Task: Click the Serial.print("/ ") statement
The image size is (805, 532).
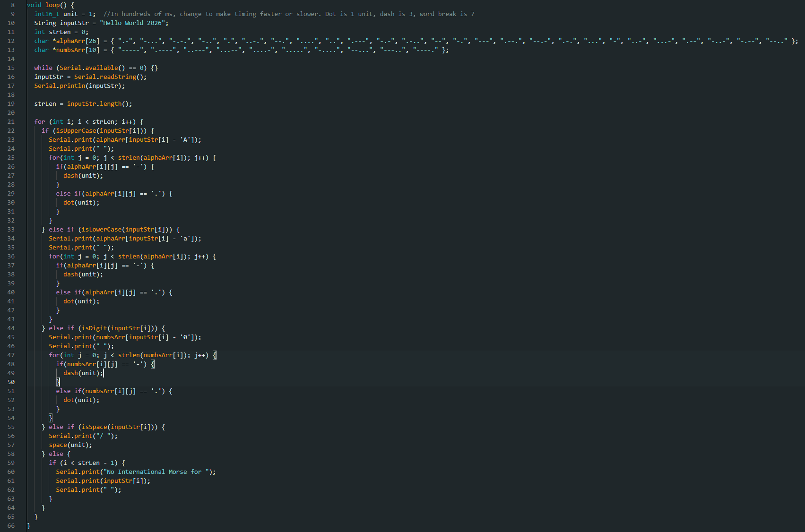Action: coord(83,436)
